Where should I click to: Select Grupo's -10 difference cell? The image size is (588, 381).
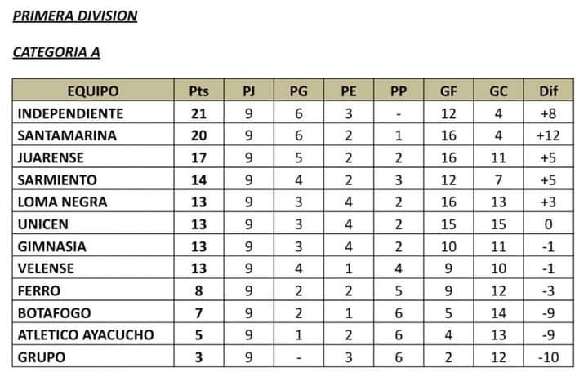tap(548, 357)
